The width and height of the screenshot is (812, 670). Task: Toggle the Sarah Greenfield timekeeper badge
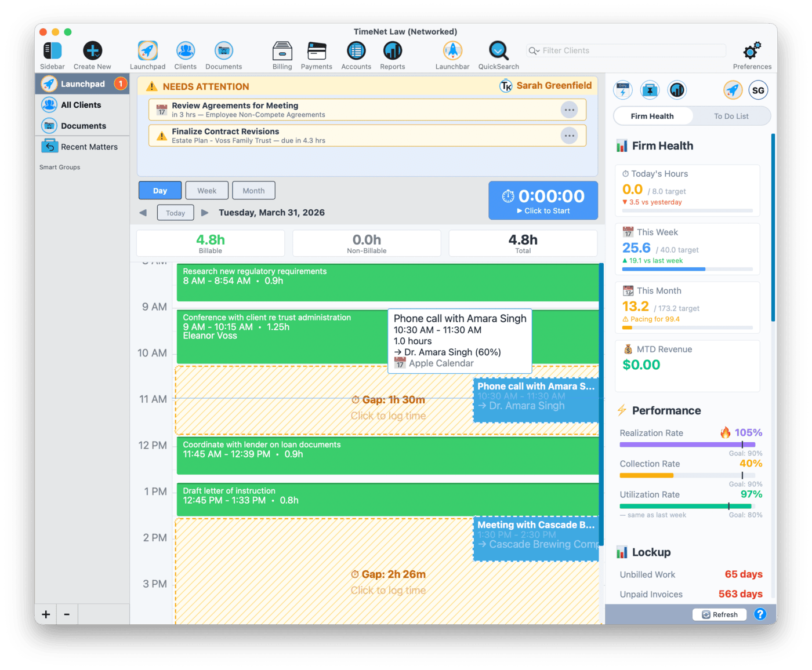(x=544, y=85)
